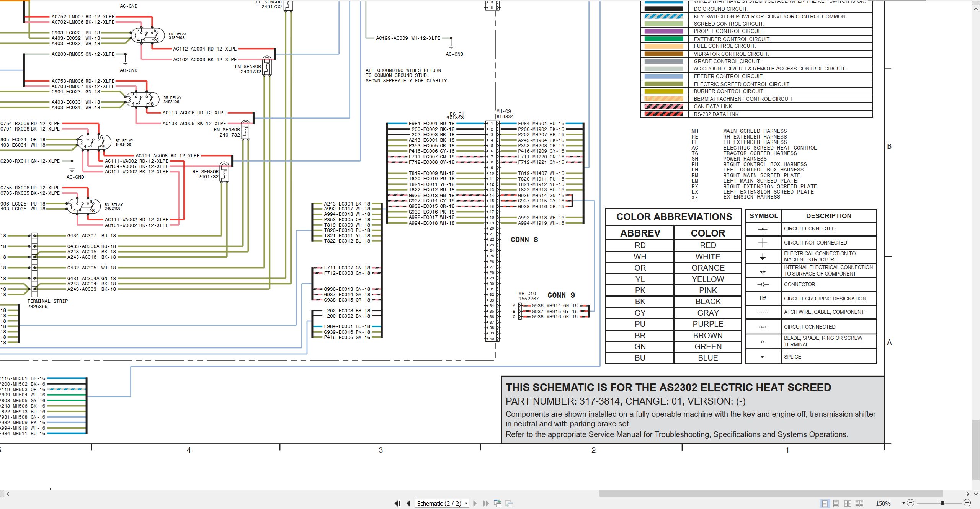The image size is (980, 509).
Task: Click the 'BURNER CONTROL CIRCUIT.' legend entry
Action: pyautogui.click(x=729, y=91)
